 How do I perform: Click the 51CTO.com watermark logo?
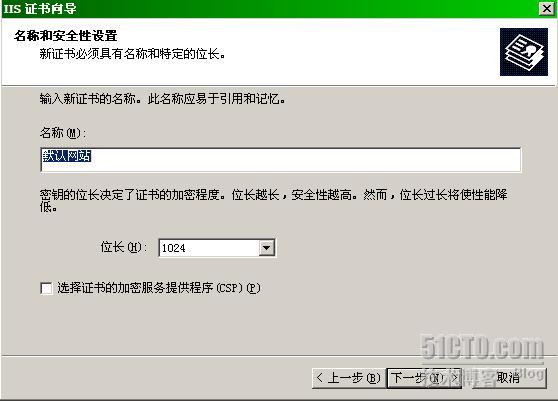(483, 348)
